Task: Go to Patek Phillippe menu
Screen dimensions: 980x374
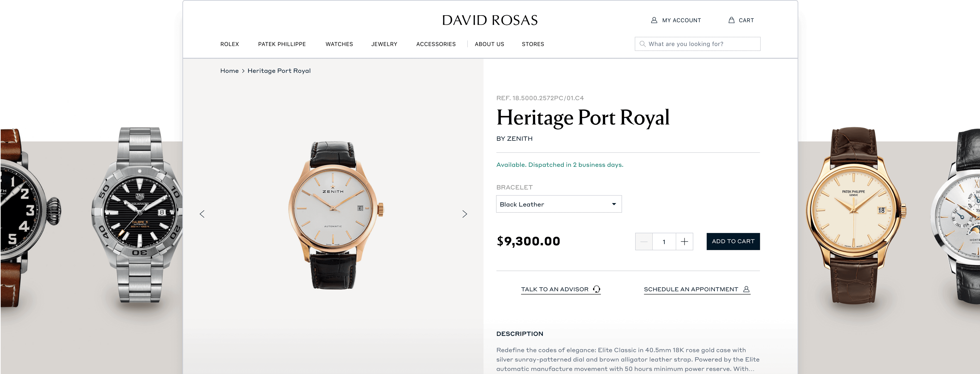Action: [x=282, y=44]
